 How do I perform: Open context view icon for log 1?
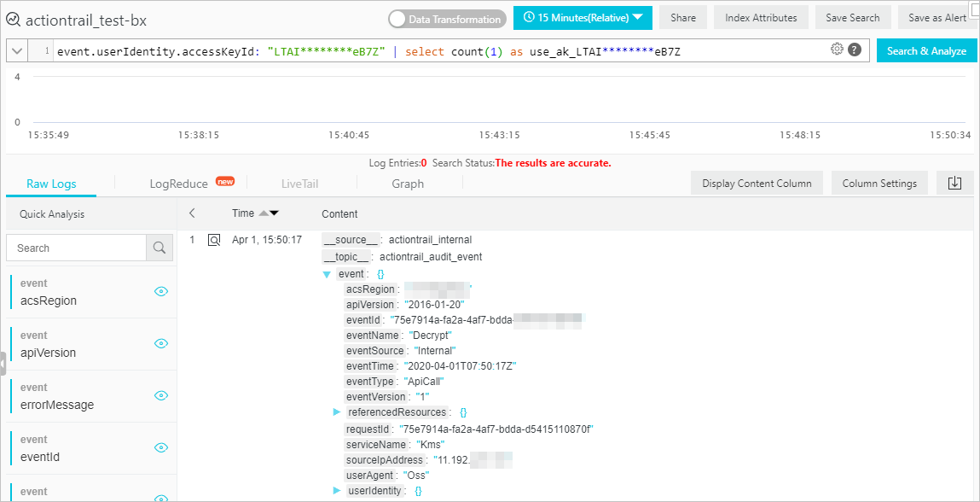pyautogui.click(x=214, y=241)
